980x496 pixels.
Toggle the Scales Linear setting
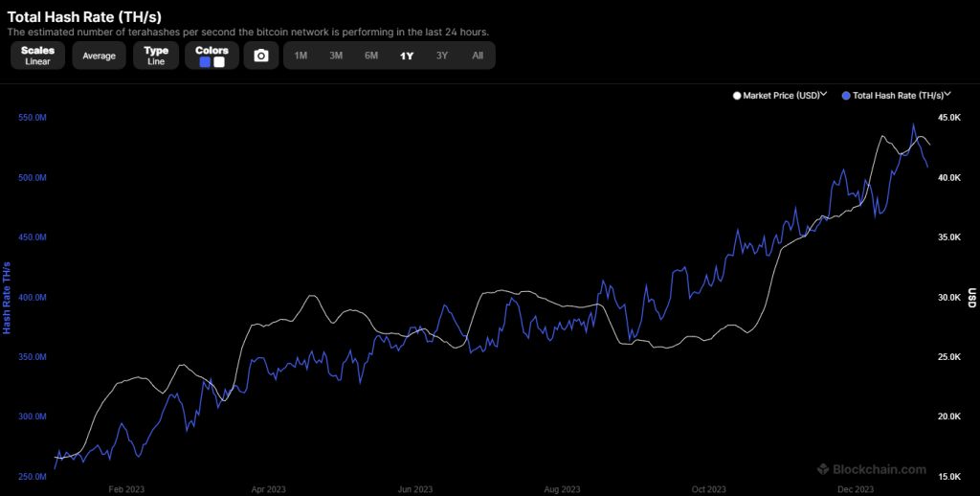tap(37, 56)
